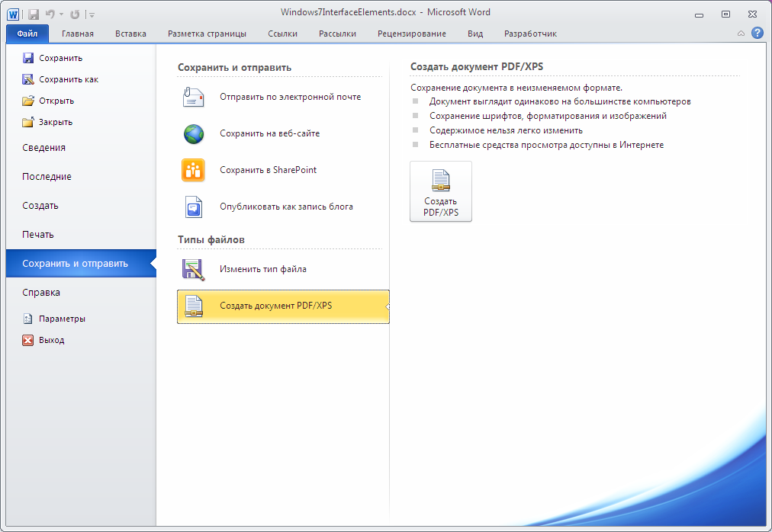772x532 pixels.
Task: Minimize the Word window
Action: (x=699, y=14)
